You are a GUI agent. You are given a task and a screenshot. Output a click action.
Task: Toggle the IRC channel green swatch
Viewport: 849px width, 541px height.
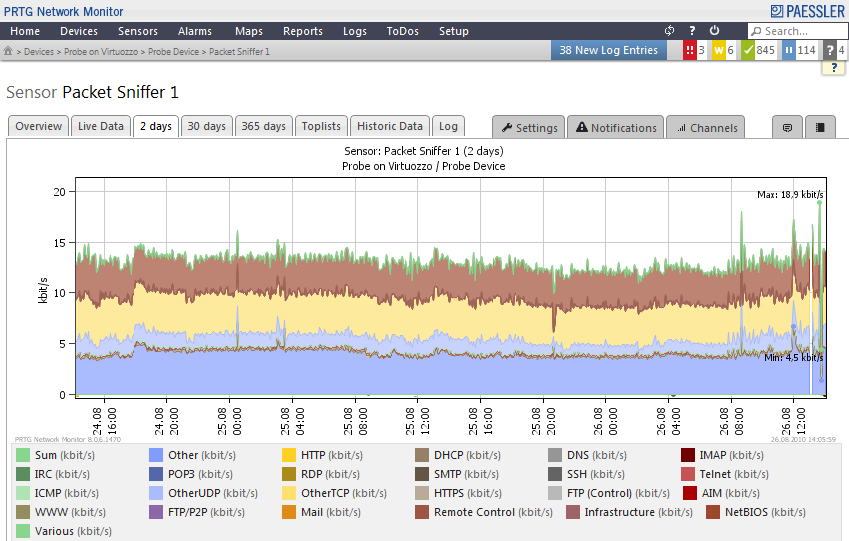23,474
